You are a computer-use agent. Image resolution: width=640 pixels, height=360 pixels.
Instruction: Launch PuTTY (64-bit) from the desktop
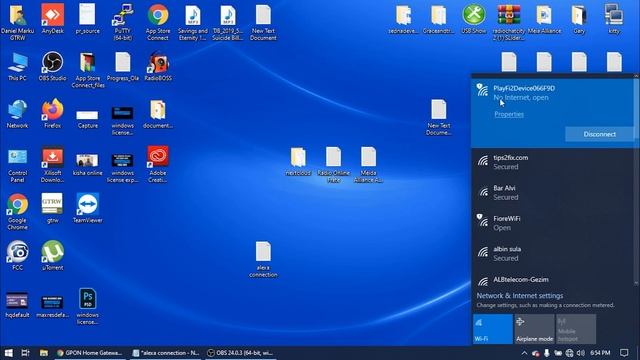point(122,22)
